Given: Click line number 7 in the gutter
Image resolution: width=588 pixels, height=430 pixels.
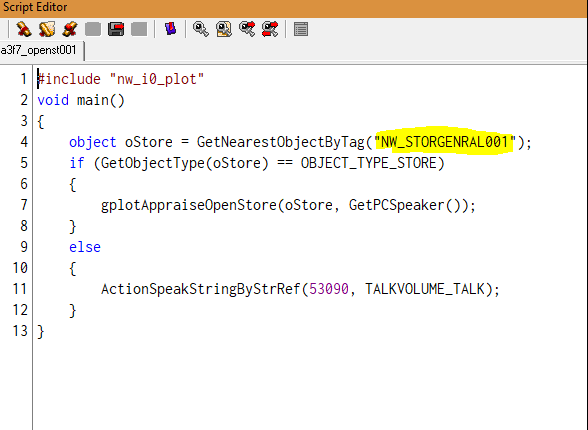Looking at the screenshot, I should [24, 205].
